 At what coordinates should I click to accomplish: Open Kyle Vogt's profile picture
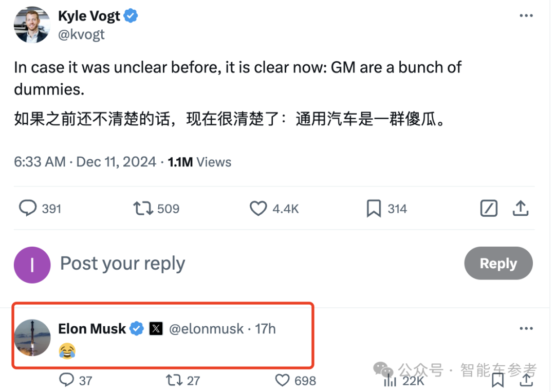[32, 25]
